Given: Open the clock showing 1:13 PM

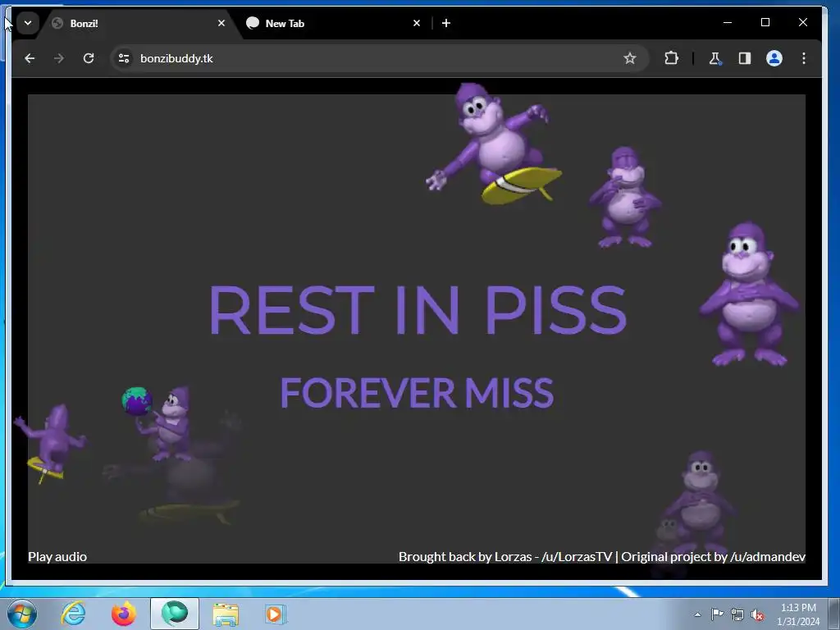Looking at the screenshot, I should coord(798,614).
